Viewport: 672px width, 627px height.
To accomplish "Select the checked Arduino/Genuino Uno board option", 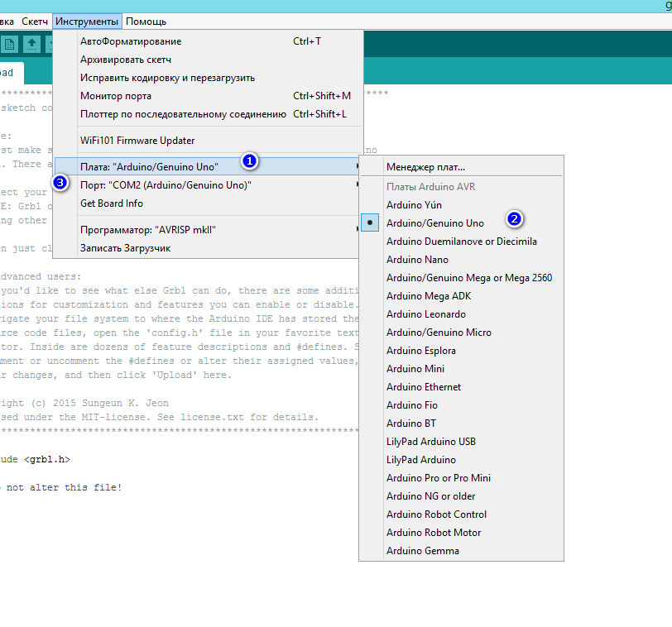I will 461,223.
